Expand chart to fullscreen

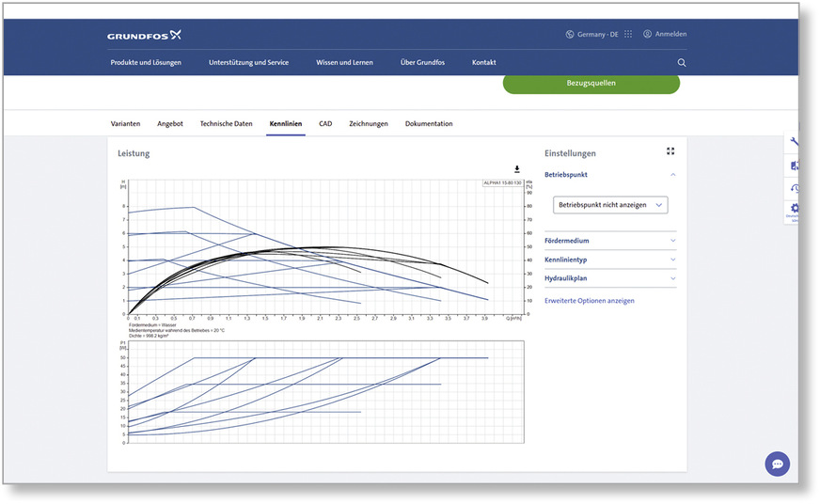click(x=670, y=150)
